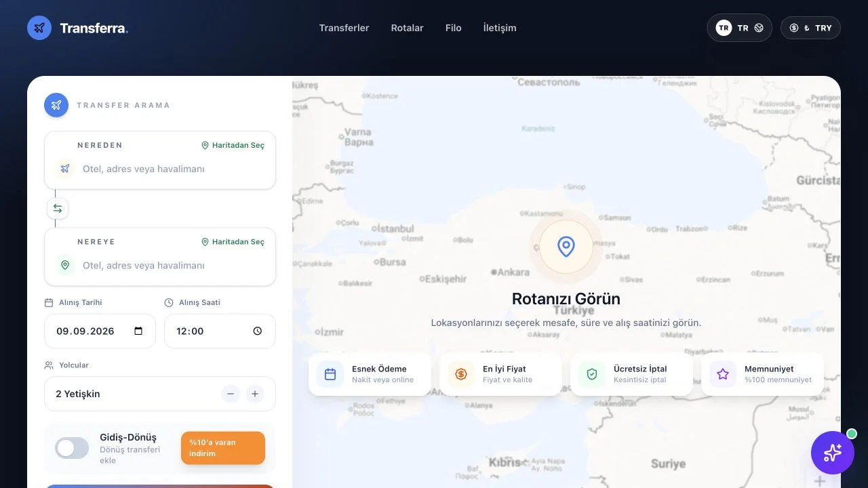Open the Rotalar menu item

click(407, 28)
